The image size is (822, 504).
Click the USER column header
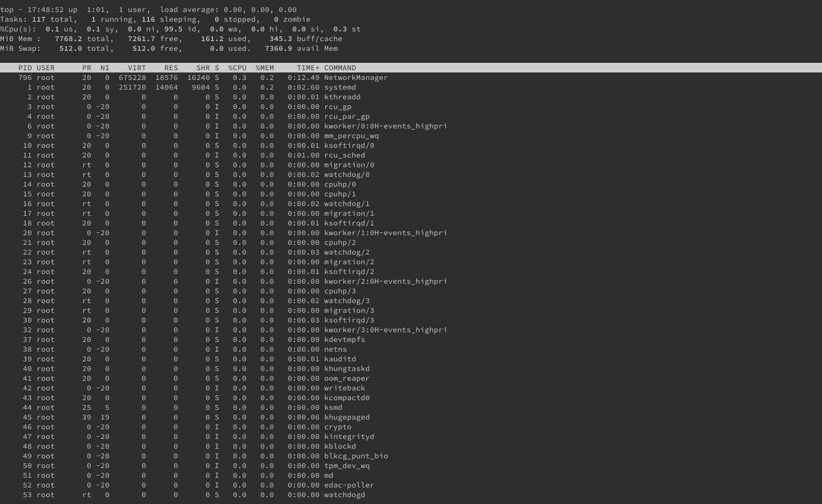(x=45, y=68)
